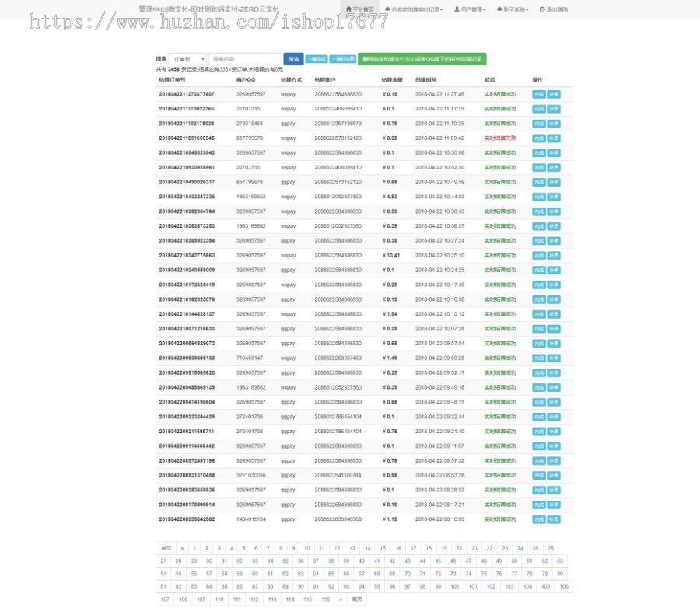This screenshot has width=700, height=615.
Task: Select merchant QQ 279315458 cell
Action: (250, 124)
